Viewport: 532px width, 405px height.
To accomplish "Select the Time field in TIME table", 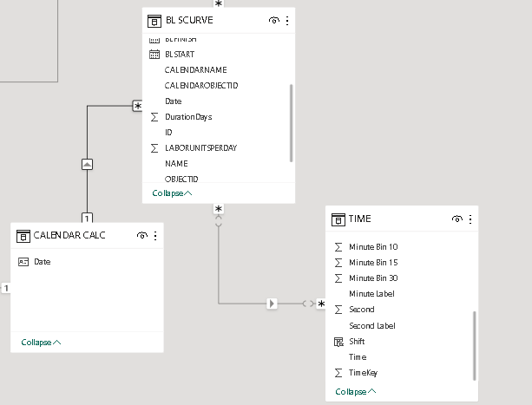I will point(358,357).
